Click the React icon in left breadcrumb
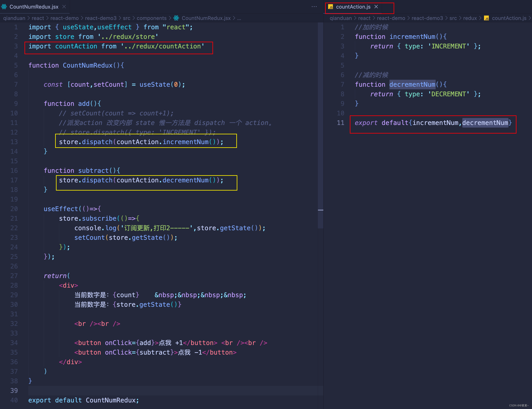Viewport: 532px width, 409px height. tap(176, 18)
